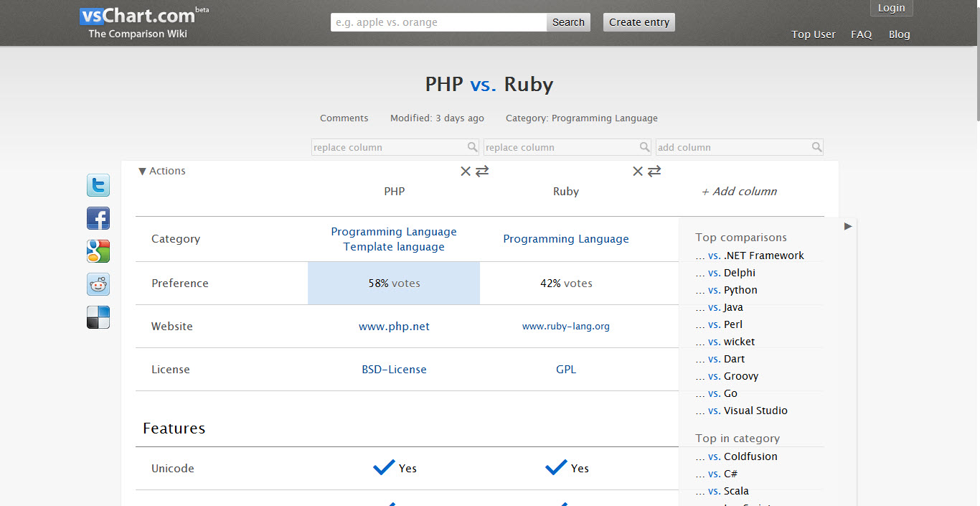Click vsChart.com logo
Viewport: 980px width, 506px height.
[x=138, y=17]
